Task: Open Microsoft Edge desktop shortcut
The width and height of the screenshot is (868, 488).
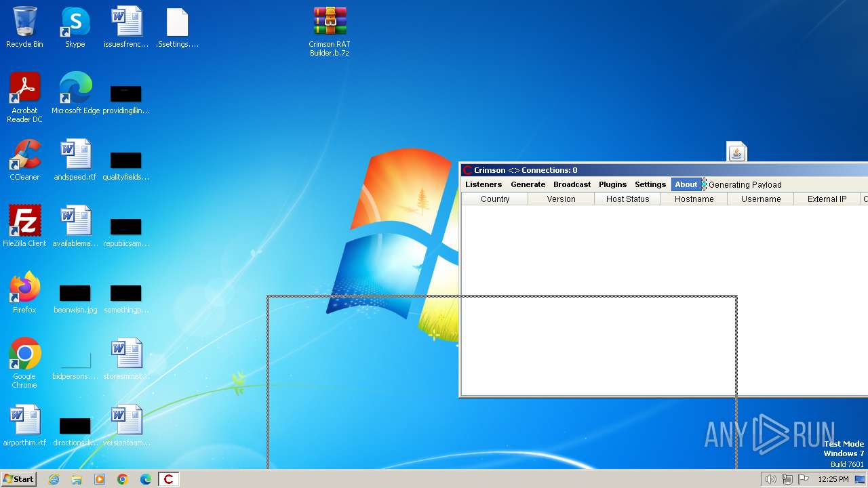Action: tap(75, 94)
